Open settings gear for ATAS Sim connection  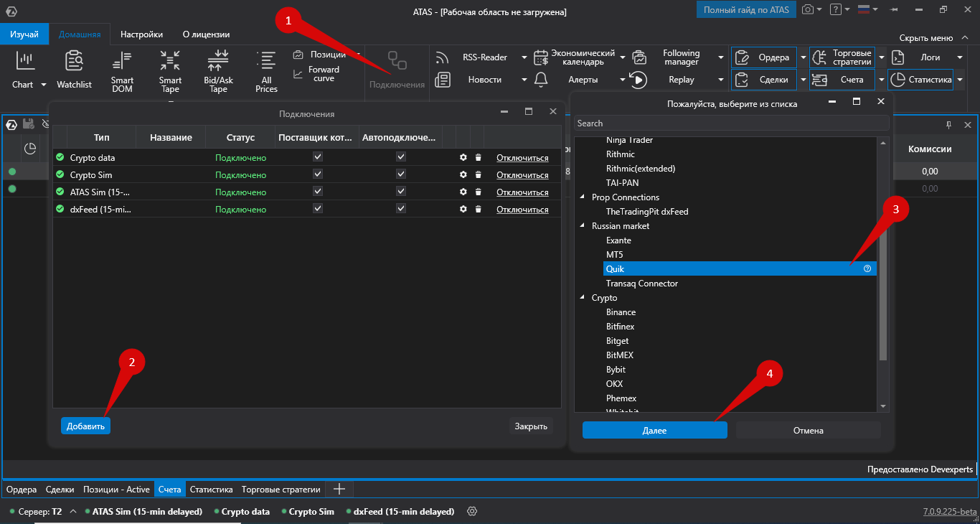(x=463, y=192)
